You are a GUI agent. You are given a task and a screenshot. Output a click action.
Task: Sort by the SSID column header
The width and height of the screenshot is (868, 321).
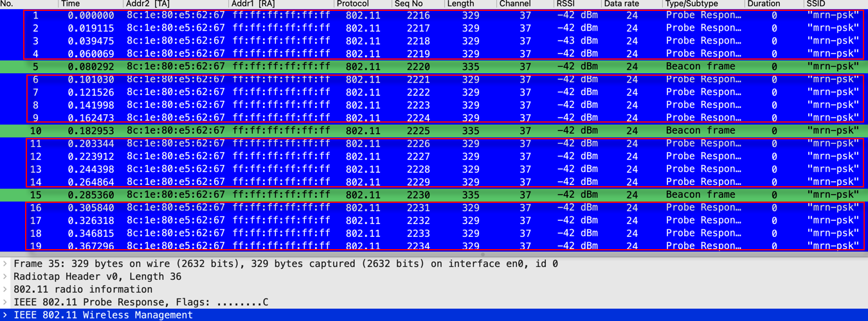click(815, 4)
